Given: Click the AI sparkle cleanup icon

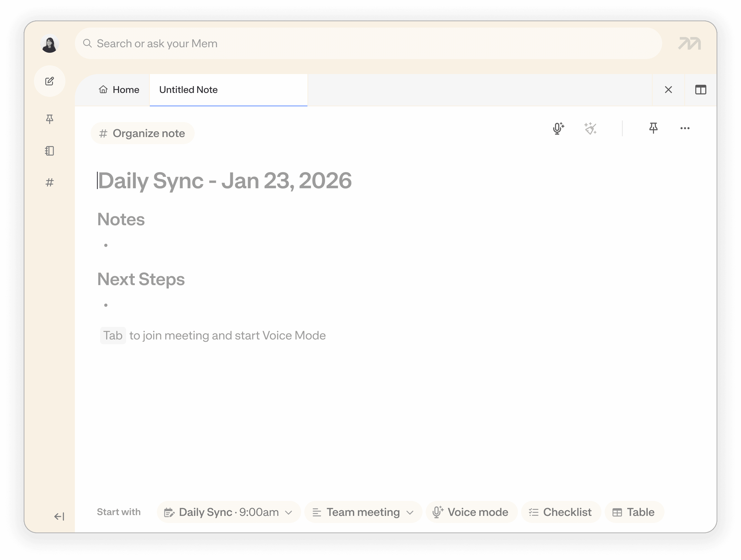Looking at the screenshot, I should pyautogui.click(x=590, y=128).
